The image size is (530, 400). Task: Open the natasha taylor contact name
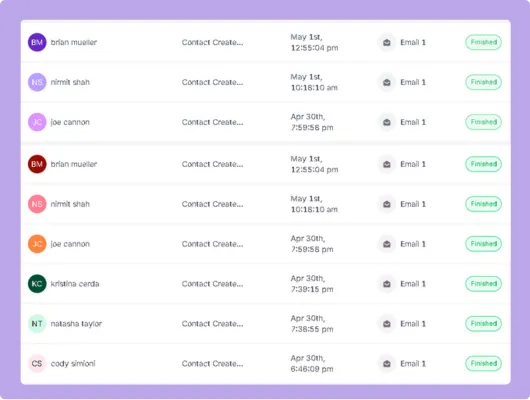76,324
